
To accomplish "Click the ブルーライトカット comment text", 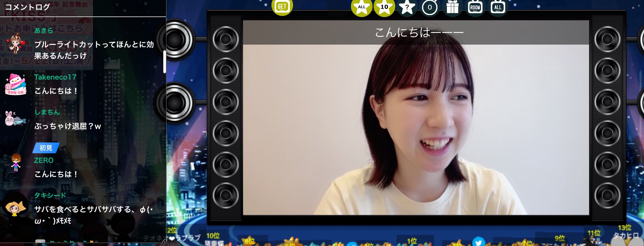I will [94, 50].
